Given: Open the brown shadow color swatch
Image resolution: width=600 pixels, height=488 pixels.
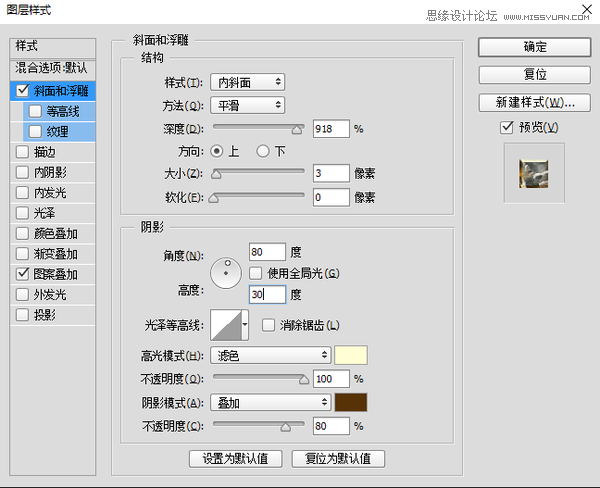Looking at the screenshot, I should pyautogui.click(x=351, y=403).
